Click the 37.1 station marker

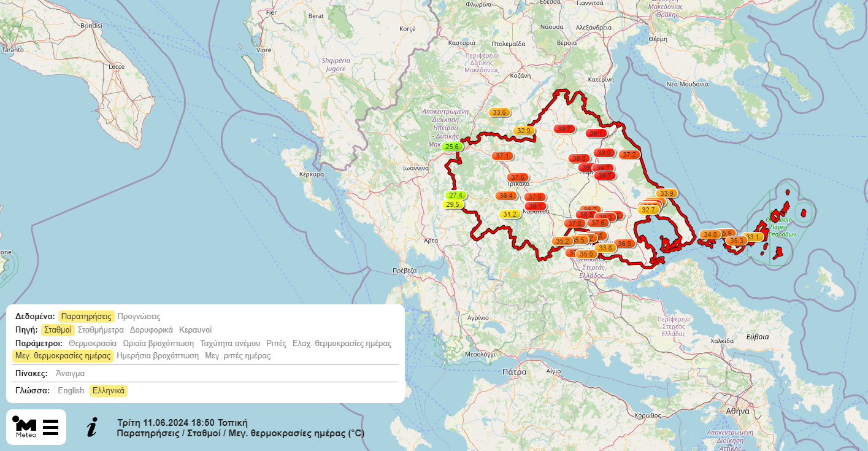(x=502, y=156)
